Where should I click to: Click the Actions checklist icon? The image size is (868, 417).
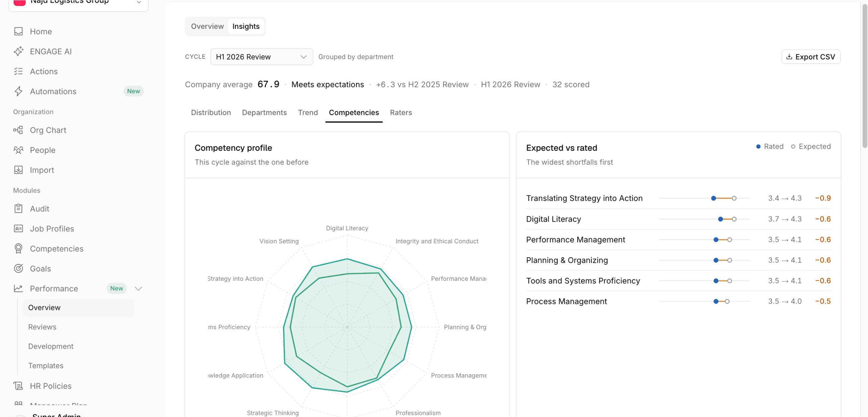point(18,71)
